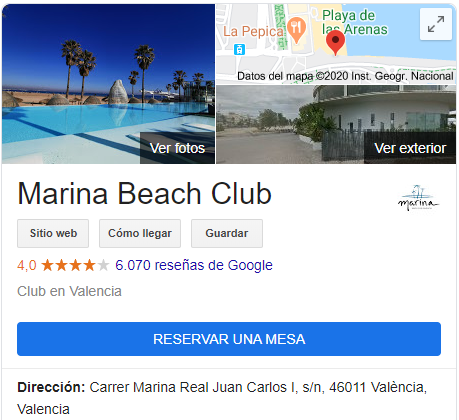Click the Guardar button
459x420 pixels.
pos(227,233)
